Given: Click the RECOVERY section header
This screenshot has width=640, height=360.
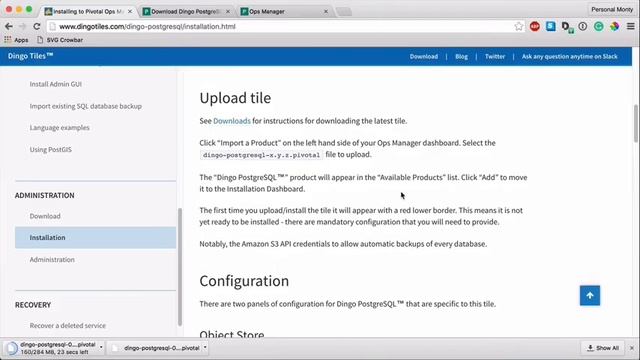Looking at the screenshot, I should click(33, 305).
